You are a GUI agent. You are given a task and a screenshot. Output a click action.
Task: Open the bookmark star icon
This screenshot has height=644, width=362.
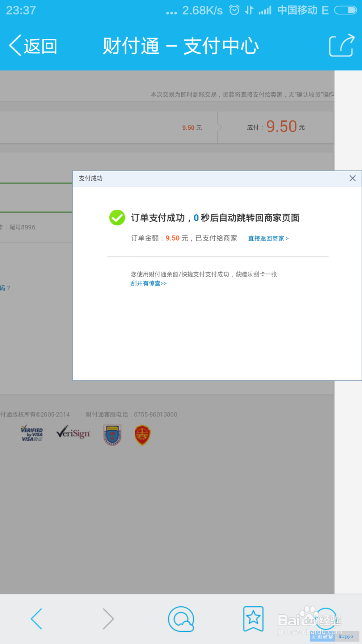pos(253,619)
